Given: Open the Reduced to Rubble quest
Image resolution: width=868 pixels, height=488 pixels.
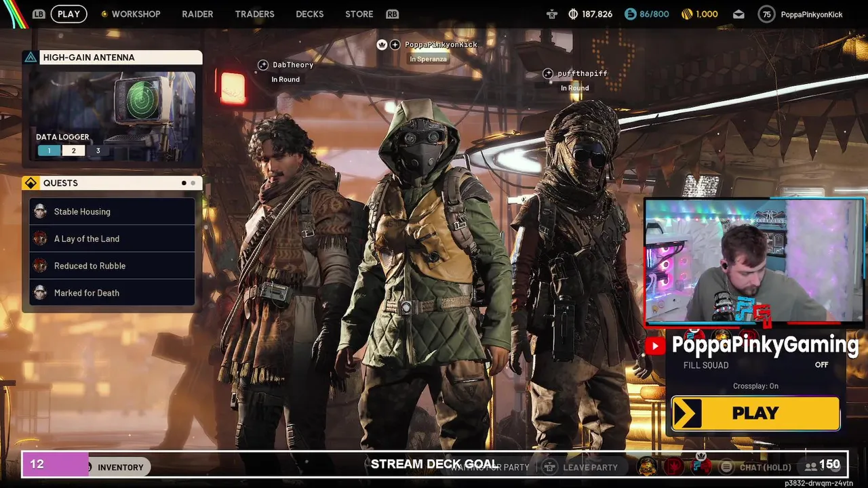Looking at the screenshot, I should click(112, 266).
